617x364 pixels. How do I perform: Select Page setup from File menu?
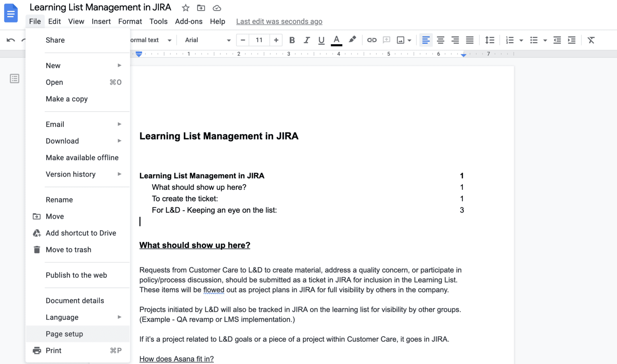[x=64, y=333]
